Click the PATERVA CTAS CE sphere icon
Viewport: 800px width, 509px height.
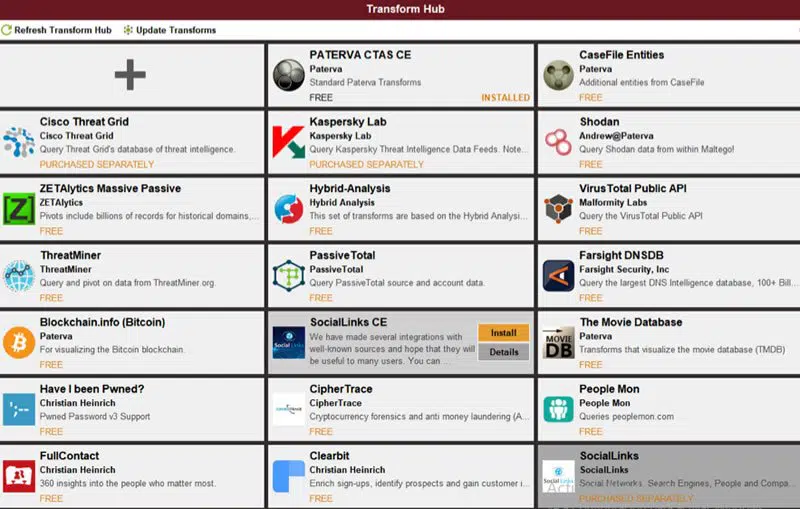pos(288,75)
